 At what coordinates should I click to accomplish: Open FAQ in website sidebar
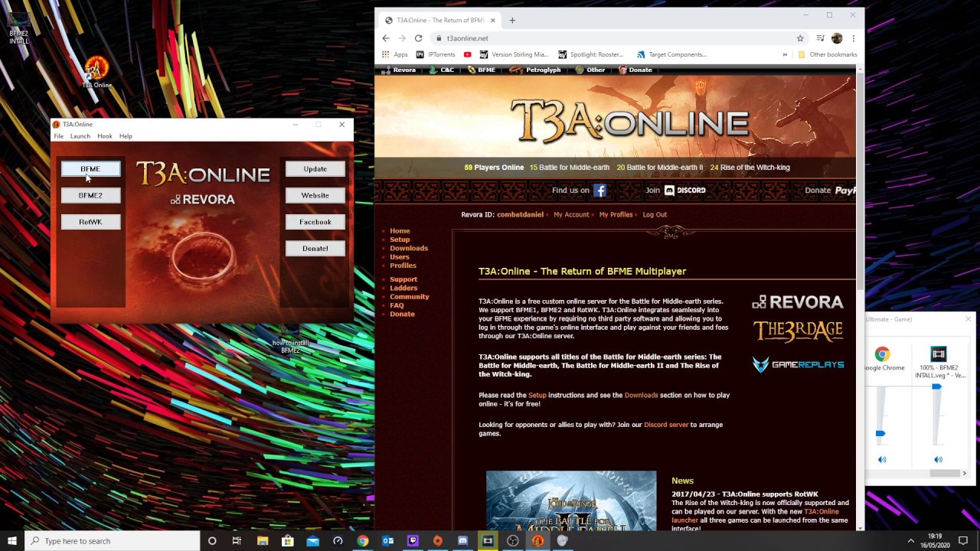(x=397, y=305)
